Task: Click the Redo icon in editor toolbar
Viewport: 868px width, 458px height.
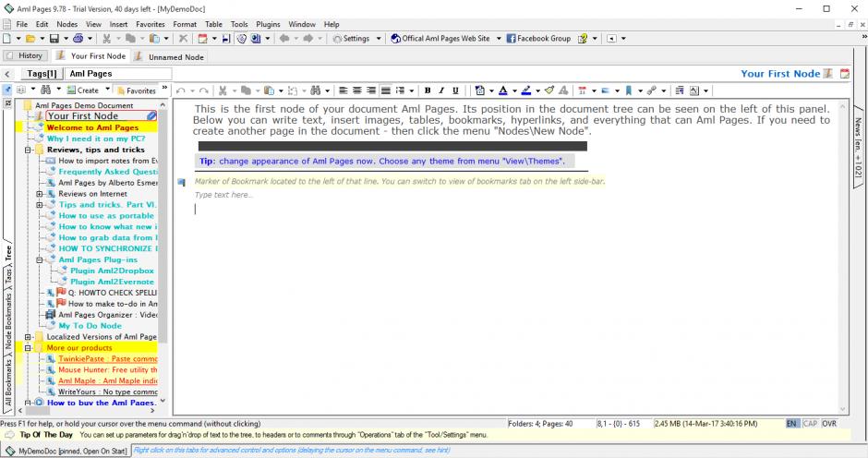Action: click(x=204, y=90)
